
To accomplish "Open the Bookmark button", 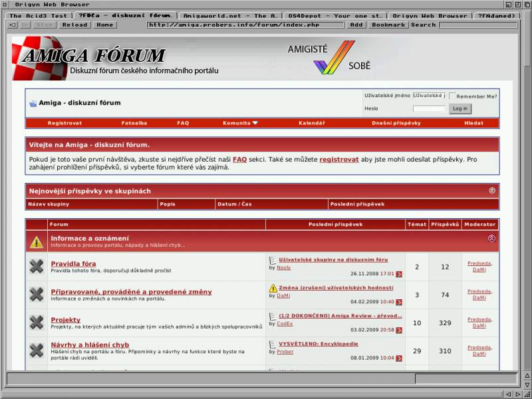I will point(388,25).
